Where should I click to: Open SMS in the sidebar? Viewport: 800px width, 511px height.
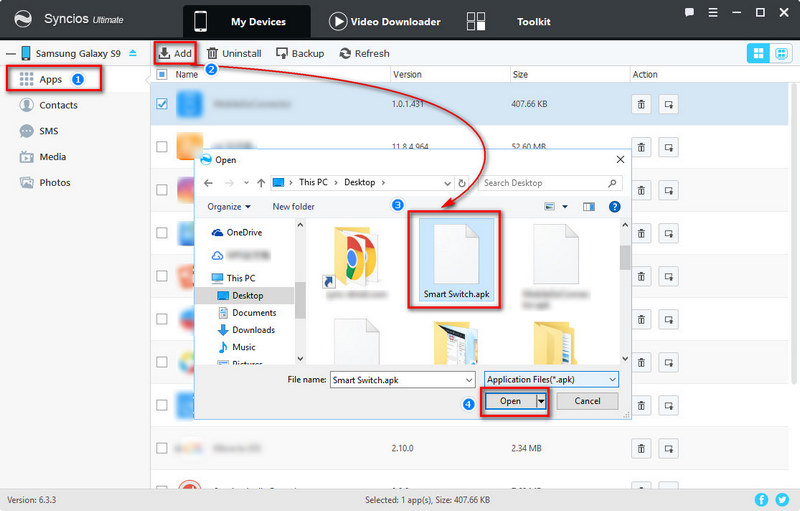click(x=39, y=131)
